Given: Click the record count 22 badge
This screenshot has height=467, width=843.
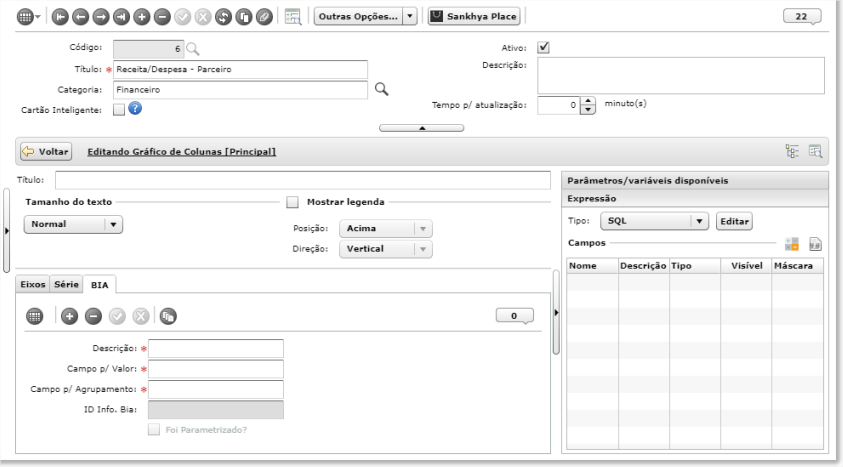Looking at the screenshot, I should [802, 17].
